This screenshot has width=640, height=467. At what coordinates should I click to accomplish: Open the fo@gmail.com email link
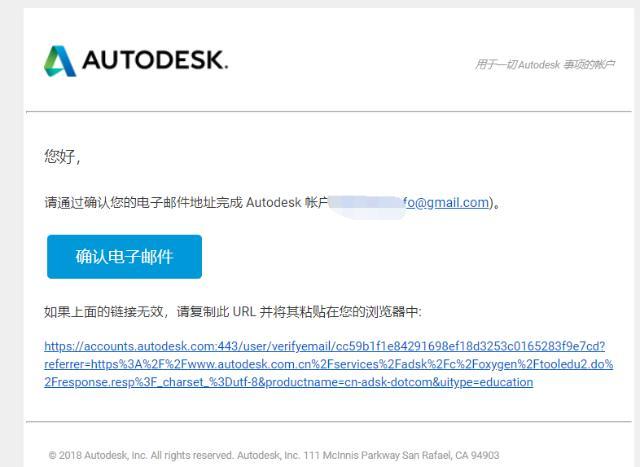[x=446, y=202]
